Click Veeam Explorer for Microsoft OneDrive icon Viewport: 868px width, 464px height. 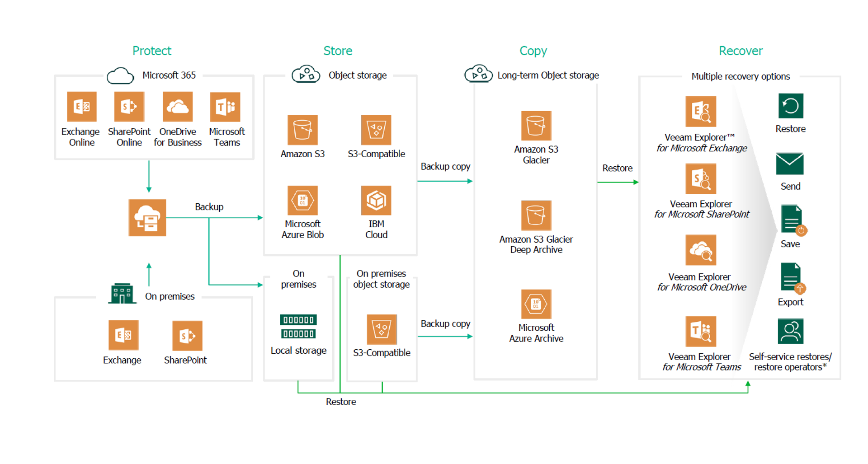(x=701, y=250)
